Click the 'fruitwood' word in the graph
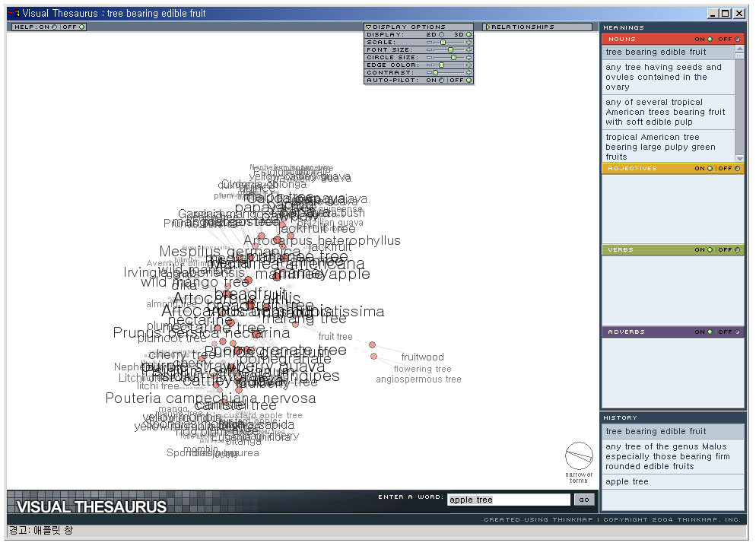The width and height of the screenshot is (756, 549). [422, 357]
